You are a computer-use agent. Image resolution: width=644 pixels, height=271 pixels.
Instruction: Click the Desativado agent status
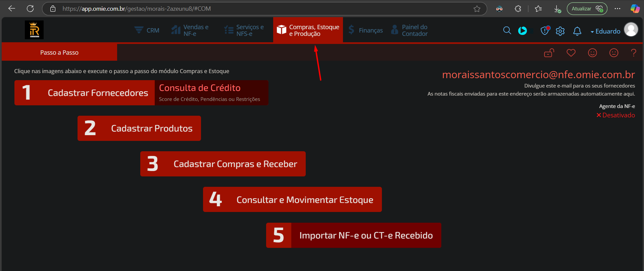(615, 115)
